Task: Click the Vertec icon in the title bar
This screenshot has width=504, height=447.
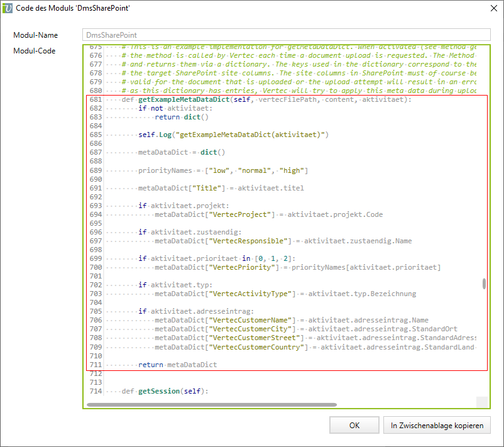Action: [8, 8]
